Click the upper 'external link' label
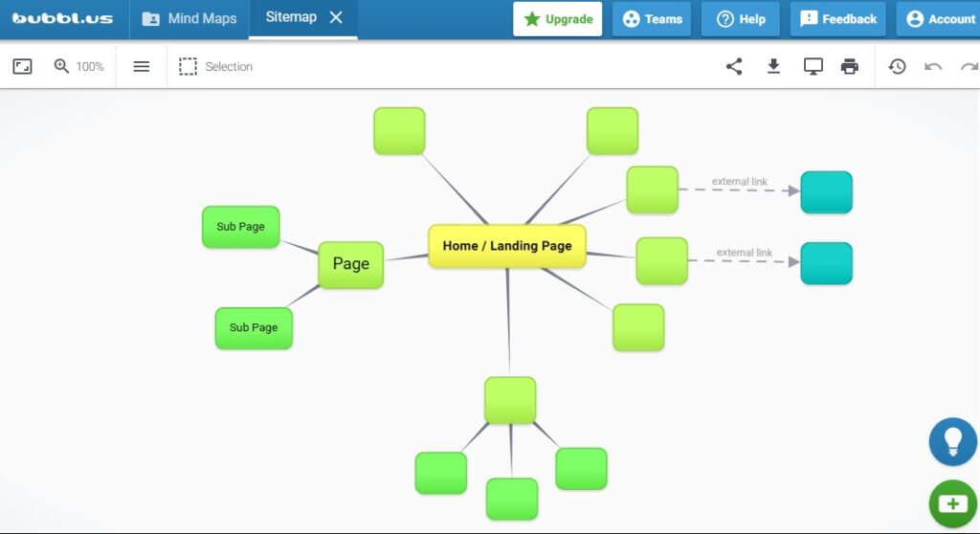 tap(740, 181)
